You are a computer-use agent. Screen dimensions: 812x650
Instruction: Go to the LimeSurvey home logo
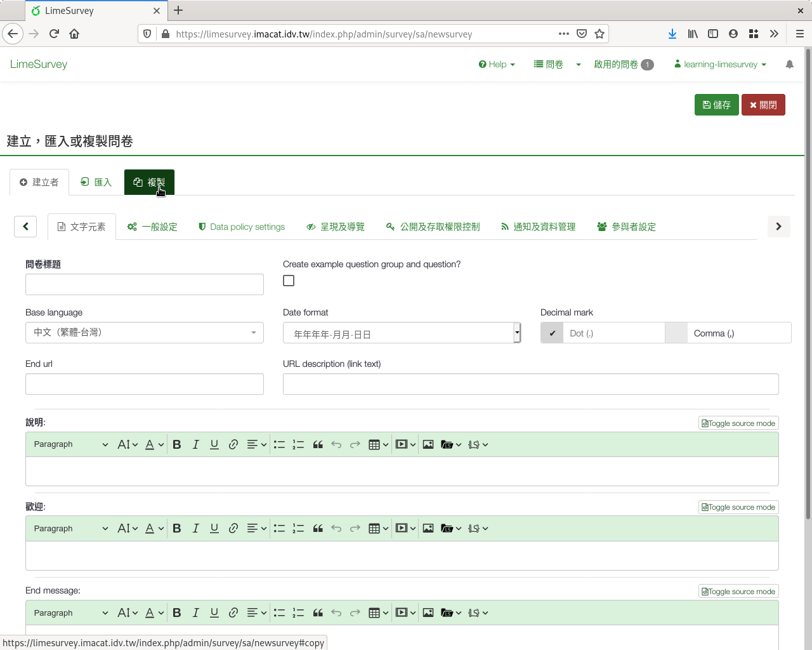[39, 64]
